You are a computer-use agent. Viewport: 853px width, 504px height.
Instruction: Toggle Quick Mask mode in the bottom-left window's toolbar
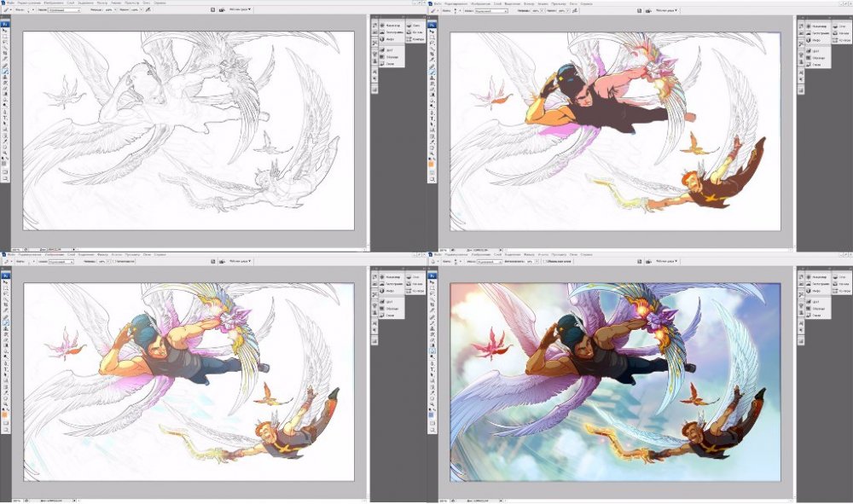coord(5,424)
